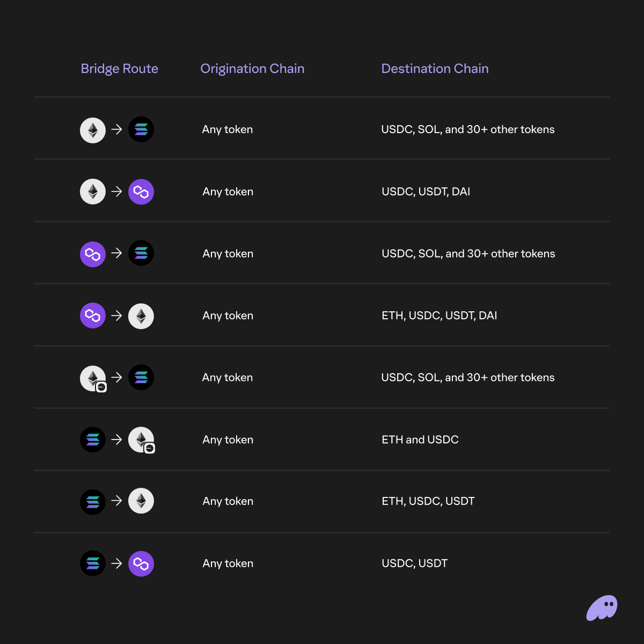Click the Polygon destination icon in the second row

(141, 192)
